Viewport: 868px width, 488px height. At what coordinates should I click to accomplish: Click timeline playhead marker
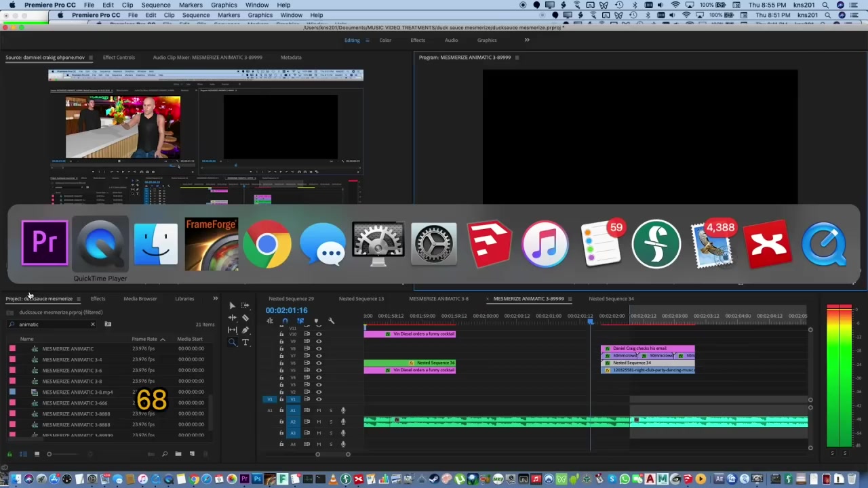(x=590, y=321)
